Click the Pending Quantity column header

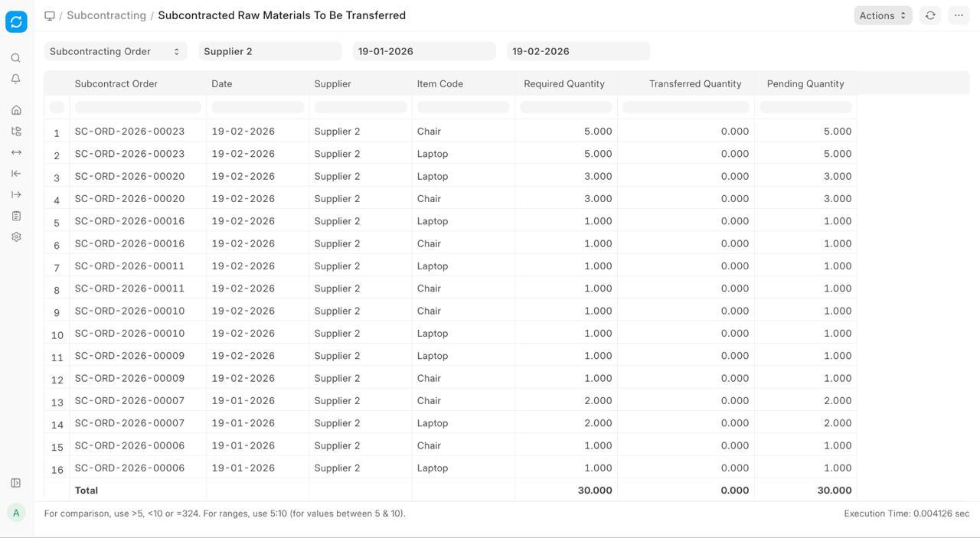(x=805, y=84)
